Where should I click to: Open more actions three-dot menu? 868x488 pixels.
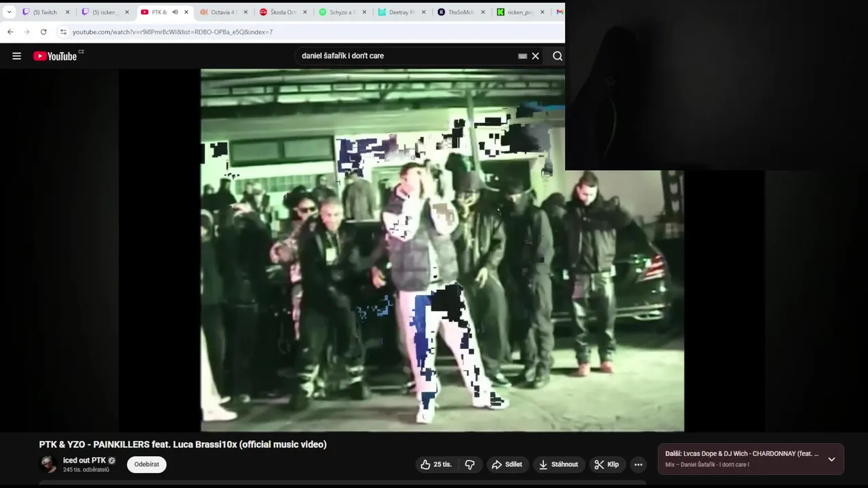tap(638, 464)
